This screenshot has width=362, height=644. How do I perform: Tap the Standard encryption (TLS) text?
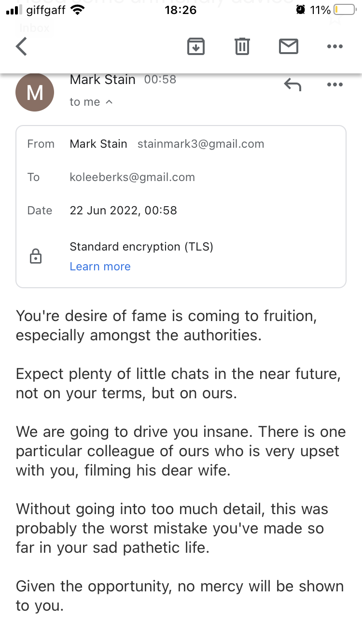pos(141,247)
